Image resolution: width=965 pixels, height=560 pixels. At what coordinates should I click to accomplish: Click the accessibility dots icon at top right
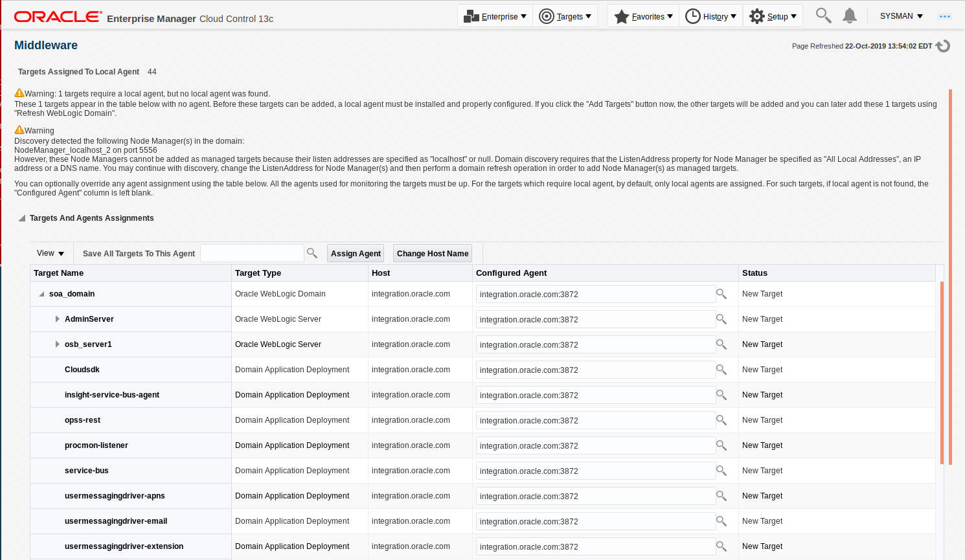click(x=945, y=16)
